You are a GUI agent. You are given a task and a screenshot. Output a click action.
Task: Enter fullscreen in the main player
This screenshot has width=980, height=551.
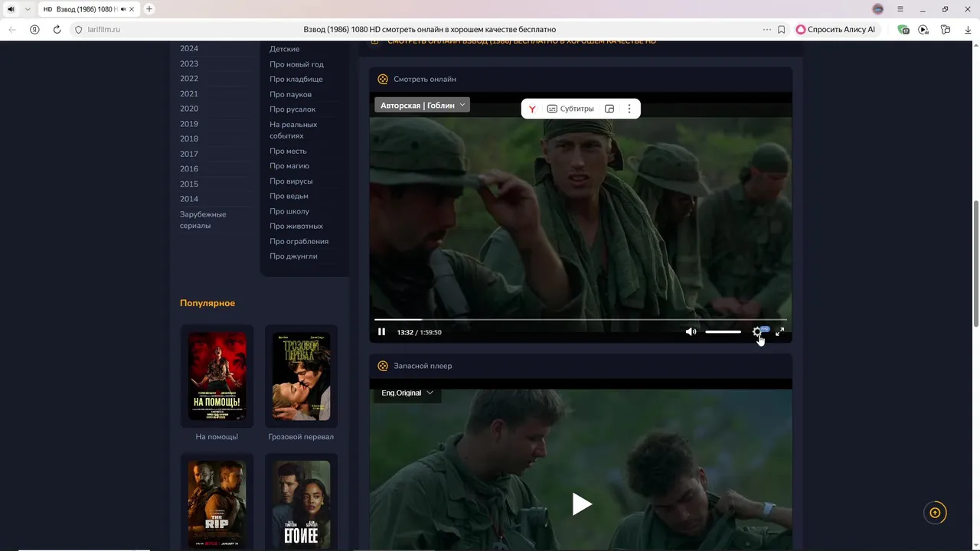click(779, 332)
